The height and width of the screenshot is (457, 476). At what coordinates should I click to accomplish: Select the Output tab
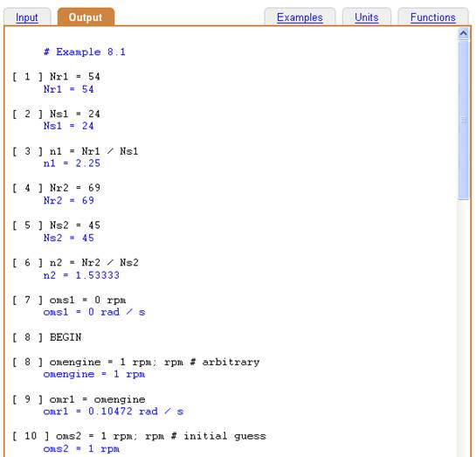(86, 17)
